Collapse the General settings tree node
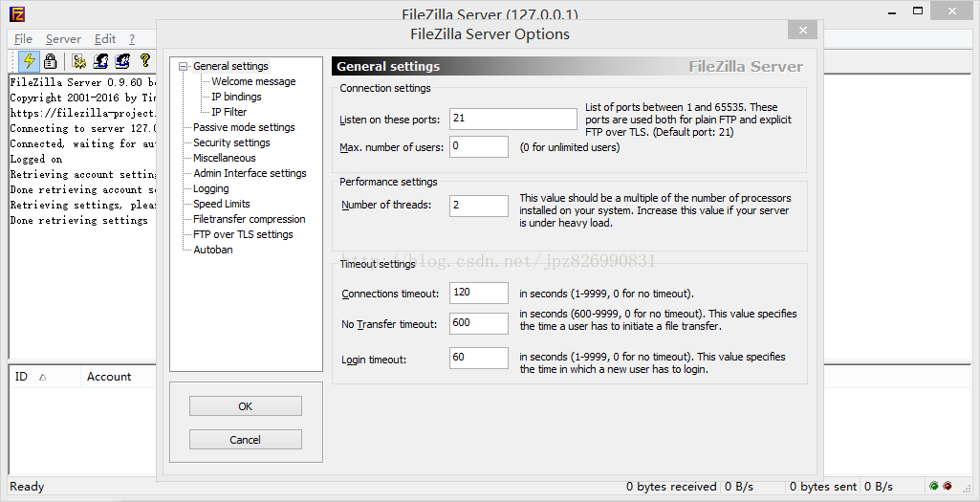Screen dimensions: 980x502 [184, 66]
